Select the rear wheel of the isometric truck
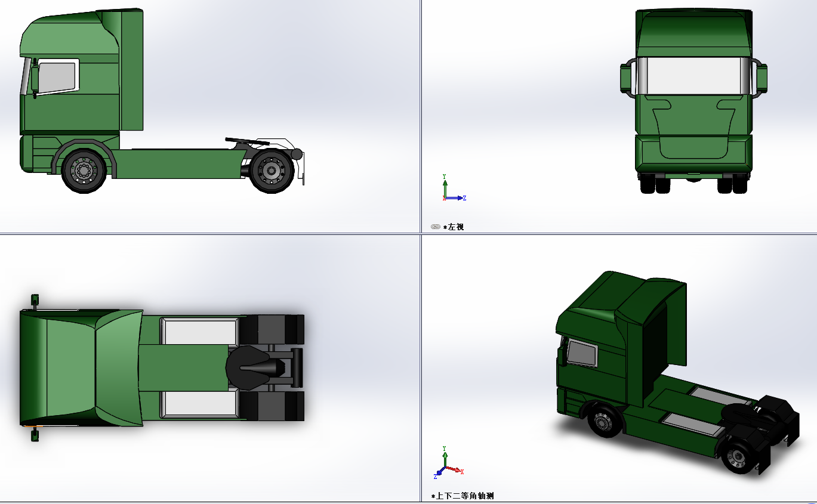The image size is (817, 504). point(740,458)
